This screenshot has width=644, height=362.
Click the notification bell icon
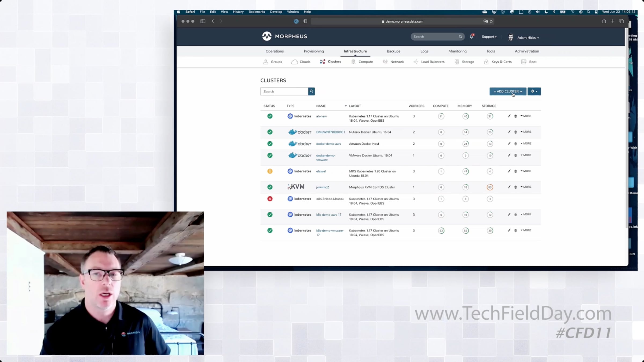[x=471, y=36]
